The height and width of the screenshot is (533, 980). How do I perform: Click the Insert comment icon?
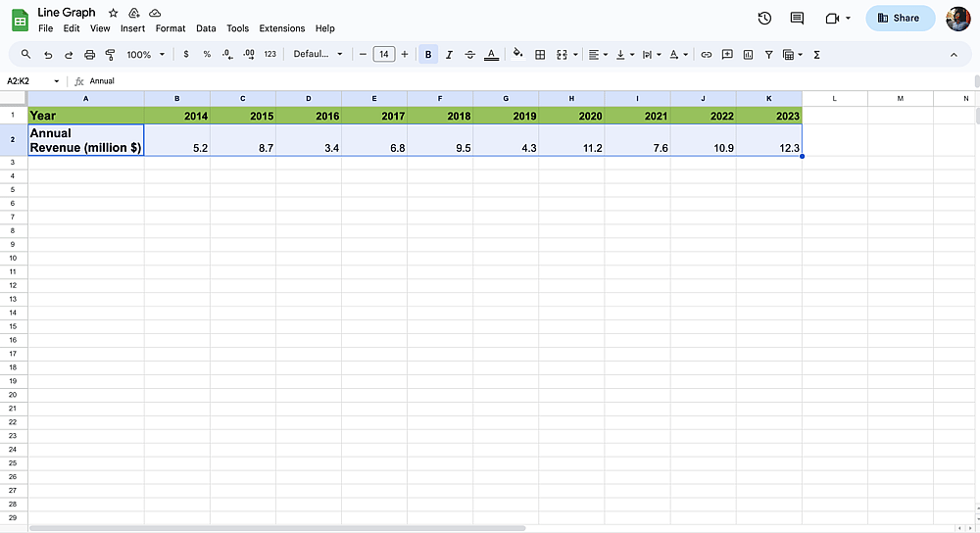[x=727, y=55]
